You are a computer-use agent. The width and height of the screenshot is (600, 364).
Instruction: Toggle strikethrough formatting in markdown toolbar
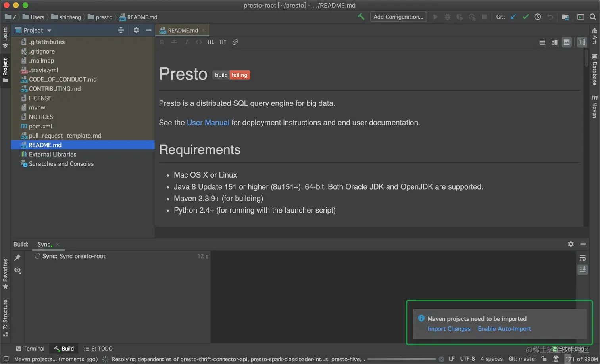click(174, 42)
